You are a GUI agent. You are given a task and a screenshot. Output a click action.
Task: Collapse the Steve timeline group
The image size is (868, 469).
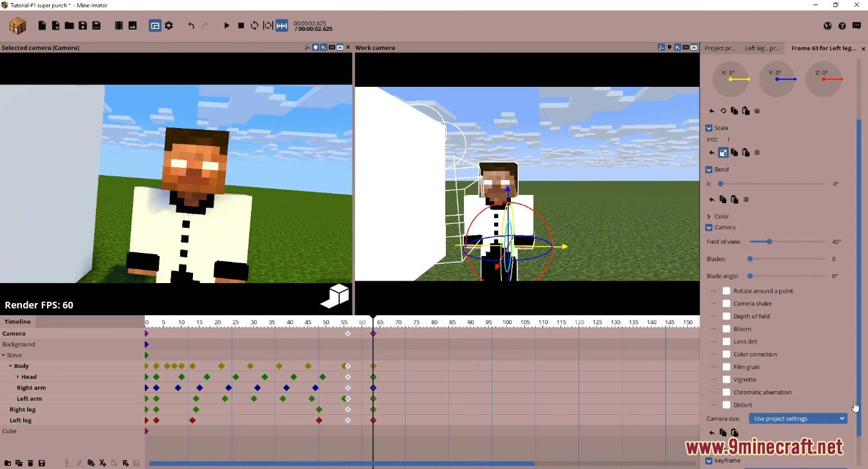coord(3,355)
